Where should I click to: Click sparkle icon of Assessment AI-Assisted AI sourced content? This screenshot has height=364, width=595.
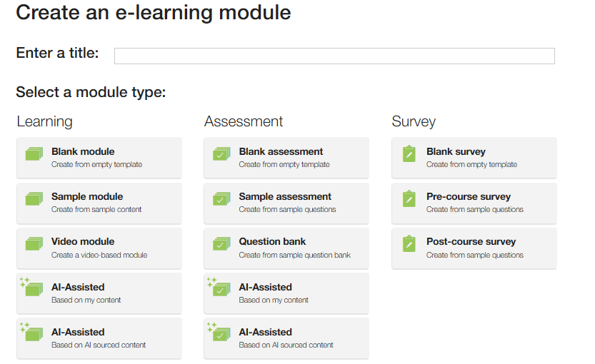click(x=211, y=326)
